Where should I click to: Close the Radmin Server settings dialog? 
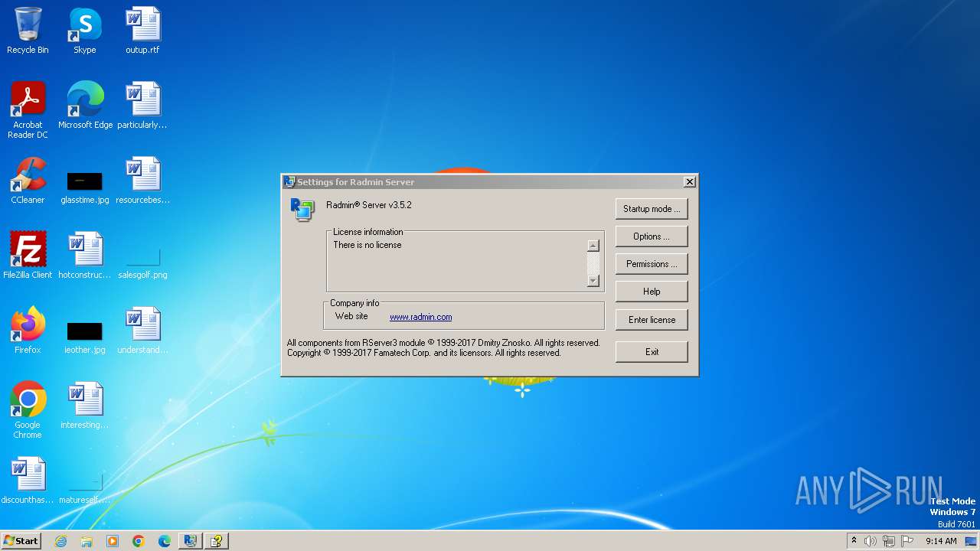[689, 182]
